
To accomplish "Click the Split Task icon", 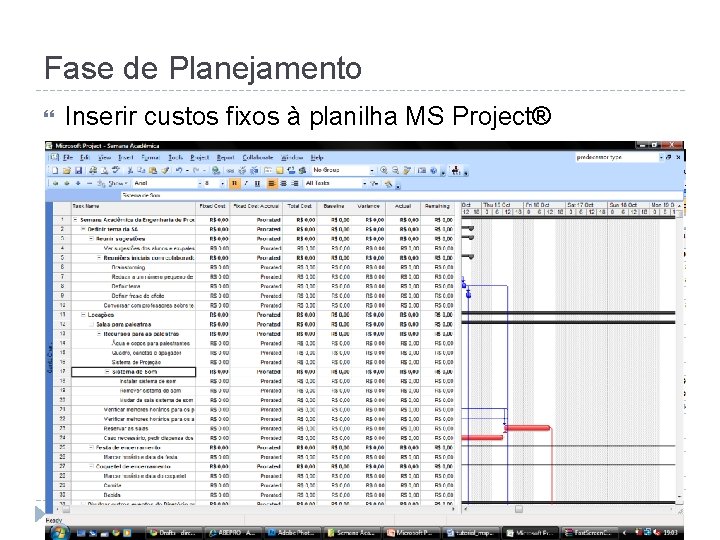I will pyautogui.click(x=254, y=171).
